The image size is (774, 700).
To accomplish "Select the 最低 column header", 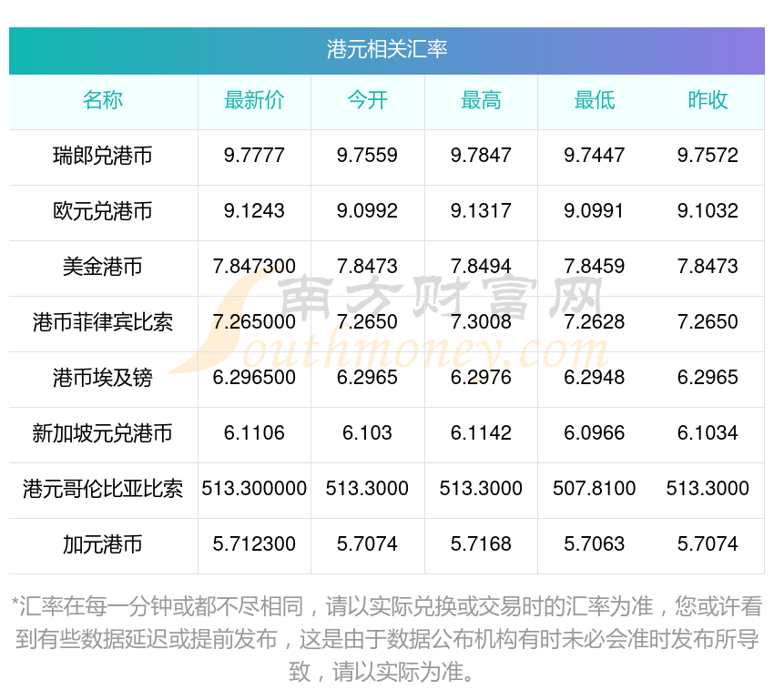I will pos(595,100).
